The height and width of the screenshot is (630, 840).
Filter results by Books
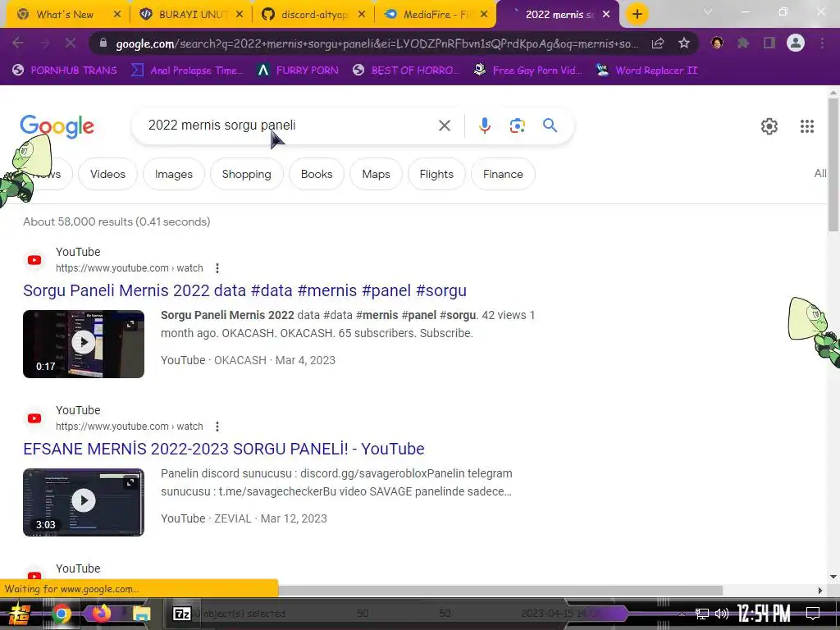point(317,174)
